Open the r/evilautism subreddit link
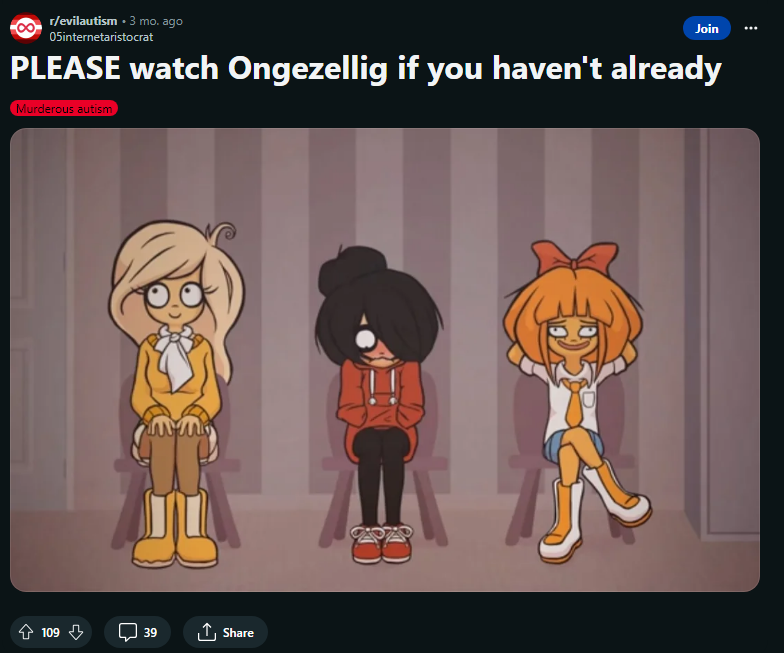This screenshot has height=653, width=784. [x=83, y=21]
